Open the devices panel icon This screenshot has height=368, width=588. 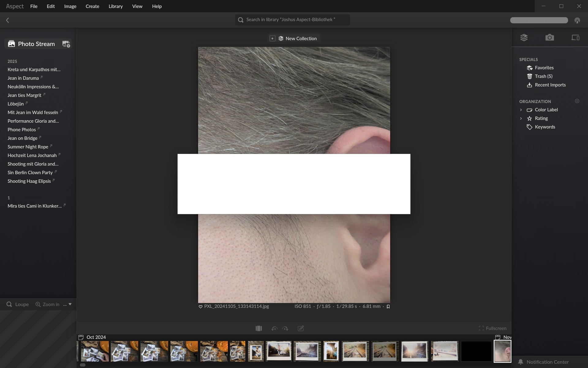pos(575,37)
